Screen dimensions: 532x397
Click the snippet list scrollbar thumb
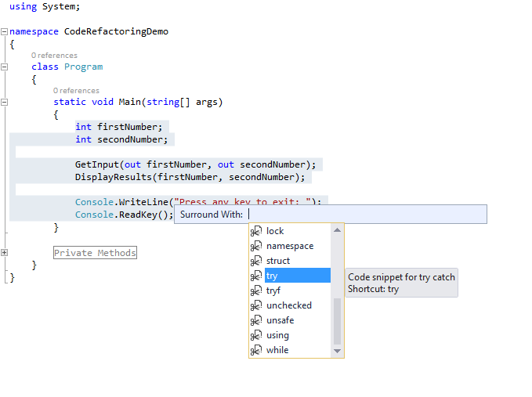pyautogui.click(x=337, y=321)
